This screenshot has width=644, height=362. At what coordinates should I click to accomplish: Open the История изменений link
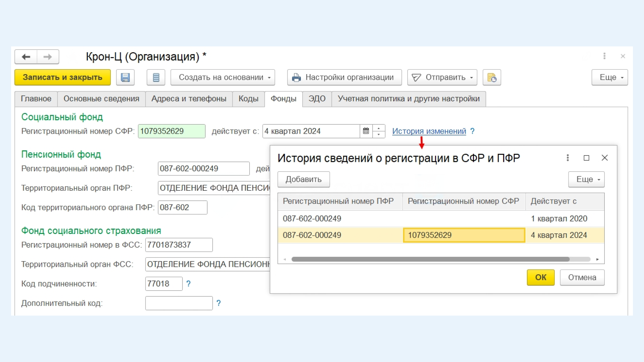pos(429,131)
